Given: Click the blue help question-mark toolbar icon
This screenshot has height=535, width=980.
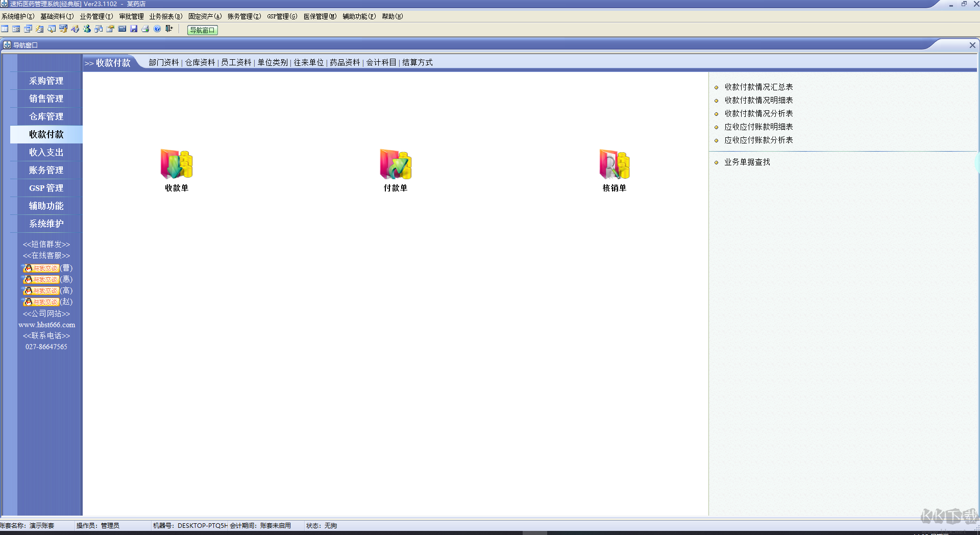Looking at the screenshot, I should click(157, 29).
